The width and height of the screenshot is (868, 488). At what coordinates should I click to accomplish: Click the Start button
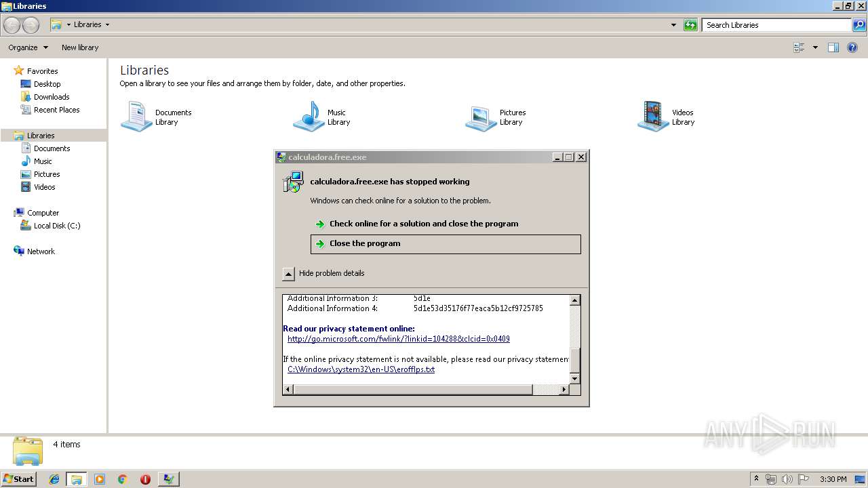(18, 479)
